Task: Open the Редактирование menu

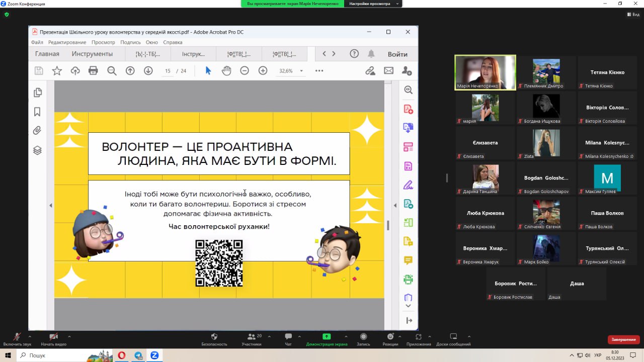Action: pos(67,42)
